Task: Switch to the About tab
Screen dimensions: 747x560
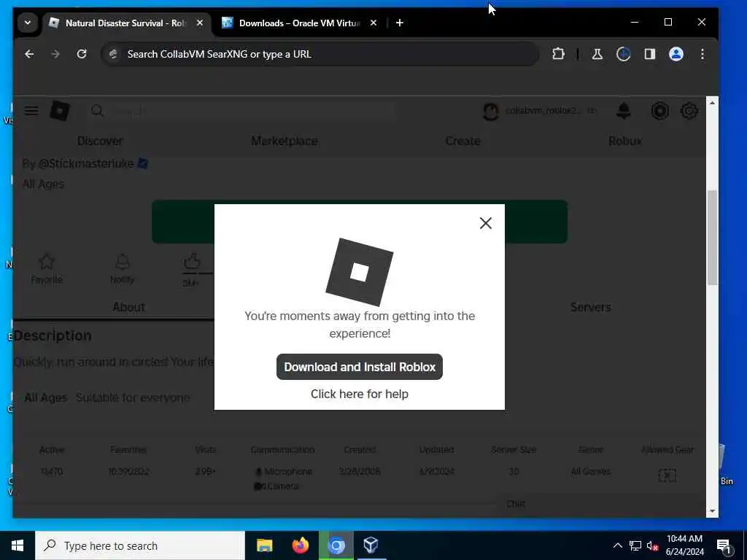Action: click(128, 307)
